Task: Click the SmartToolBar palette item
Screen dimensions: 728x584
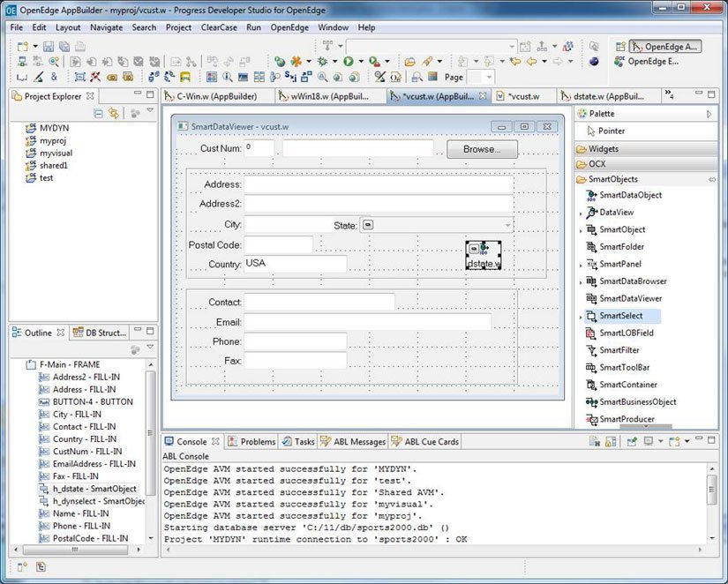Action: click(624, 367)
